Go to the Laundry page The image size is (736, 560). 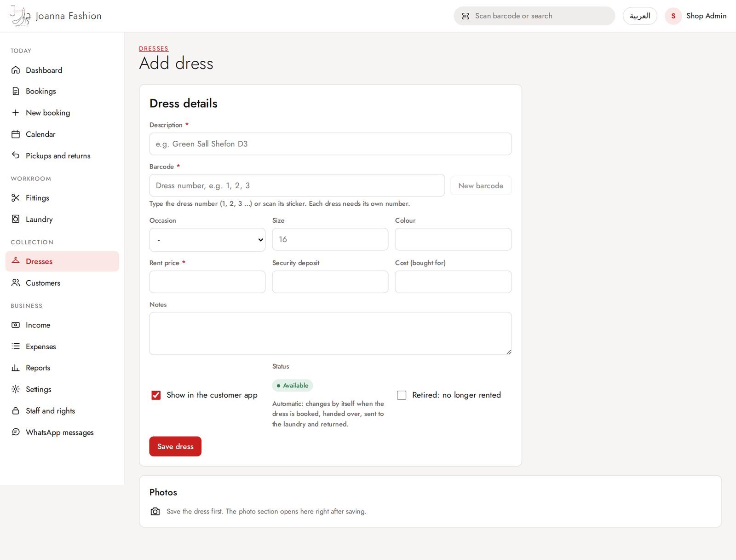click(x=62, y=219)
